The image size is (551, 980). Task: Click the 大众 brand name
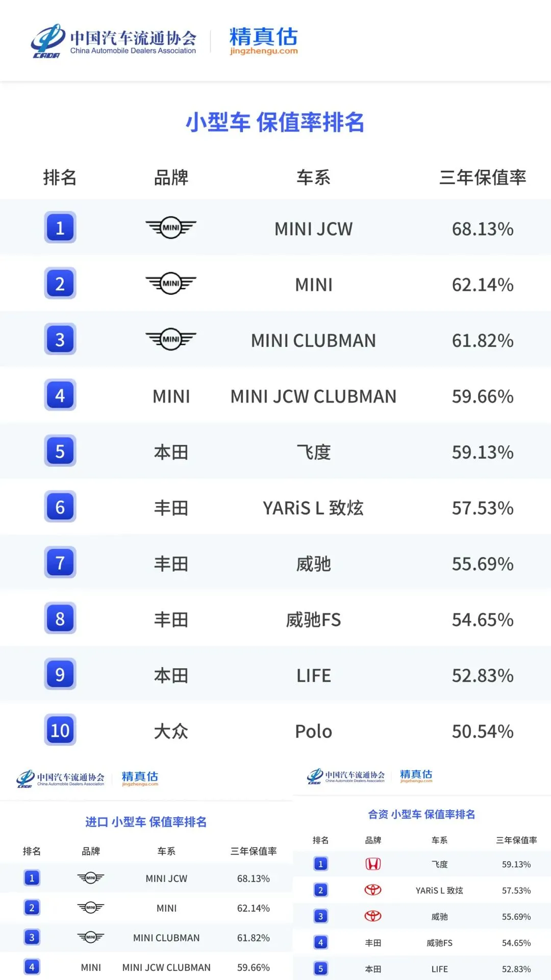(x=171, y=731)
